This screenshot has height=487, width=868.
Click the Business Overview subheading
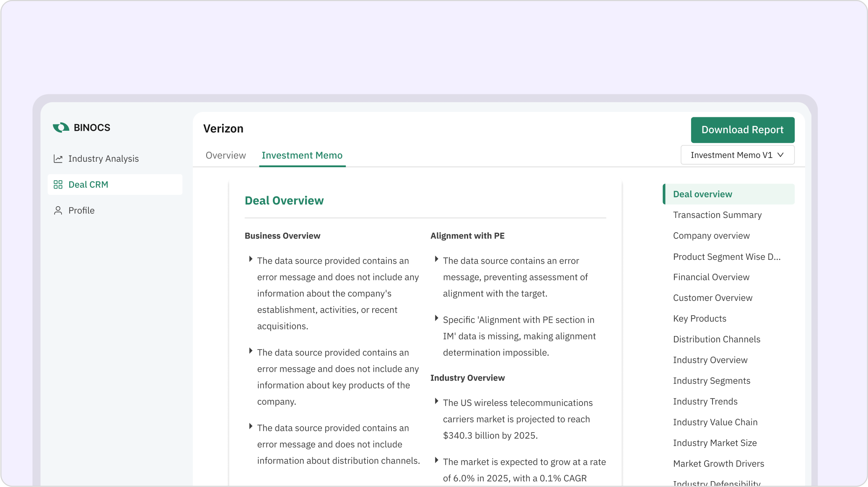(282, 236)
